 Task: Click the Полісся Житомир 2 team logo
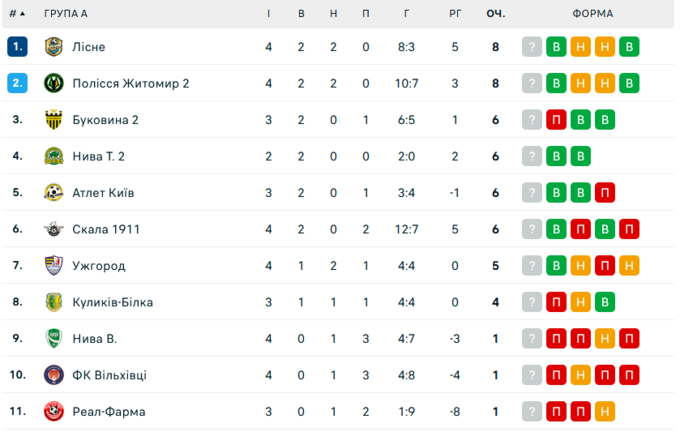click(53, 83)
